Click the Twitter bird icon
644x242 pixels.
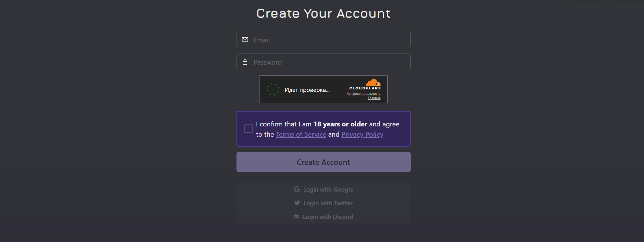pos(297,203)
